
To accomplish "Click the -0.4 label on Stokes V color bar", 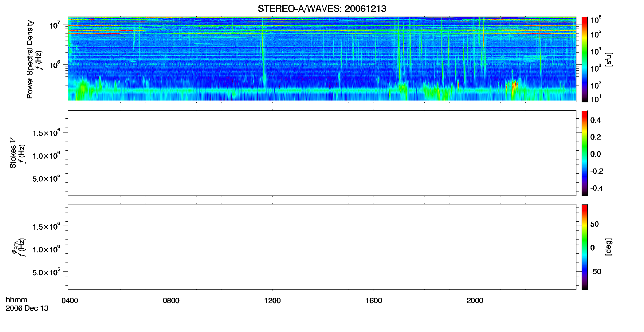I will [x=597, y=188].
